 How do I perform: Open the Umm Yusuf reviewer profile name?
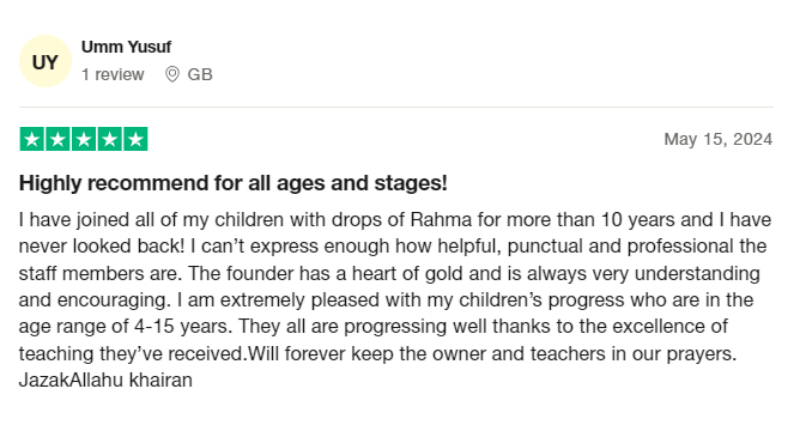point(126,47)
